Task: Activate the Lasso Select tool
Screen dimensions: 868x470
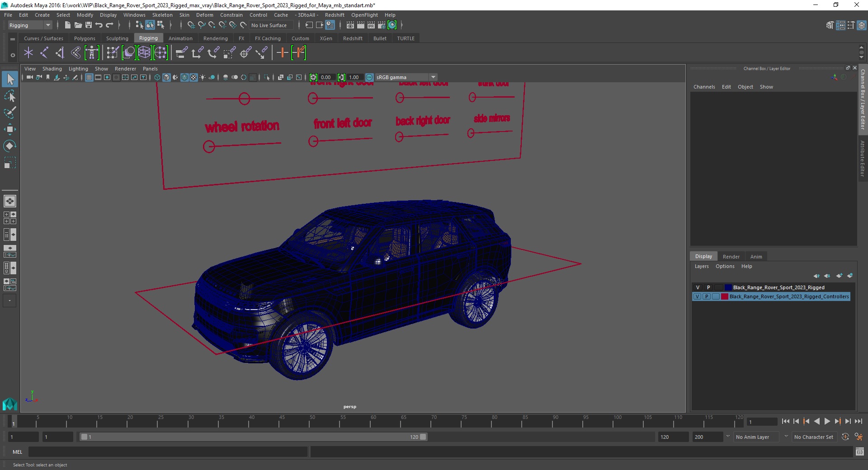Action: coord(10,96)
